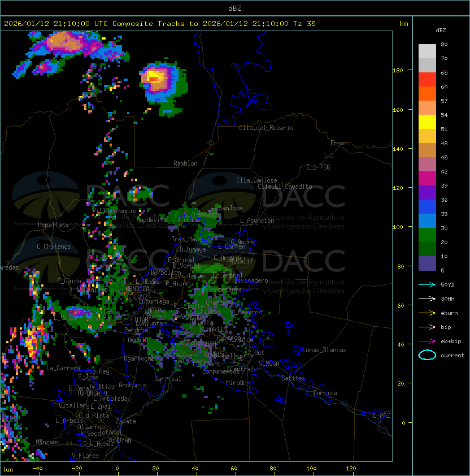Click the 'Ramblon' map label
Image resolution: width=470 pixels, height=476 pixels.
(x=185, y=163)
